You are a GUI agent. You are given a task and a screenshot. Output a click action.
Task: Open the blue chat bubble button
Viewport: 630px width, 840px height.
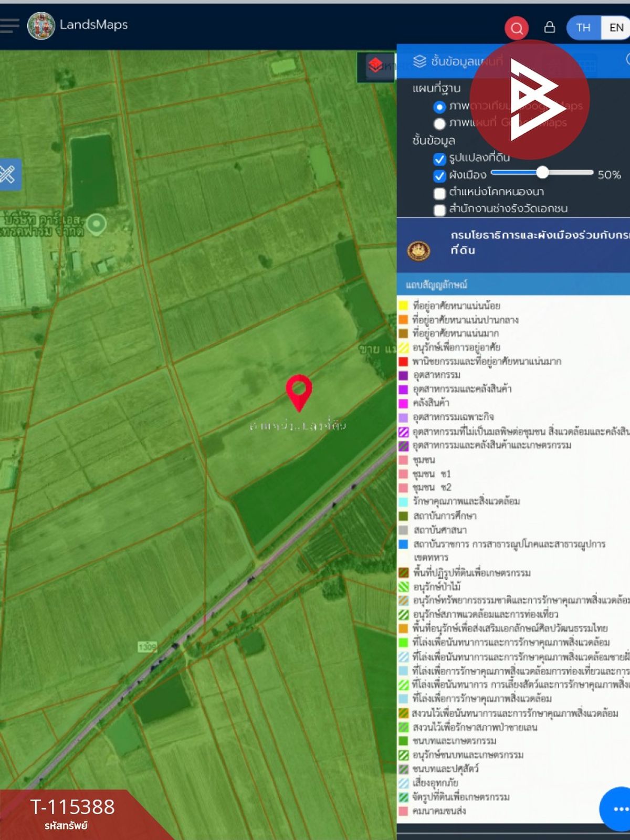coord(617,808)
